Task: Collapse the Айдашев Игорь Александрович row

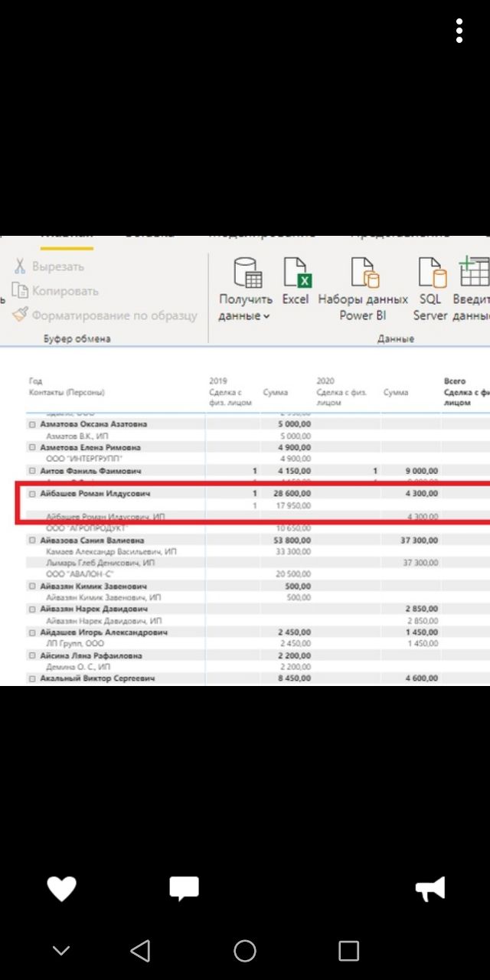Action: (x=32, y=632)
